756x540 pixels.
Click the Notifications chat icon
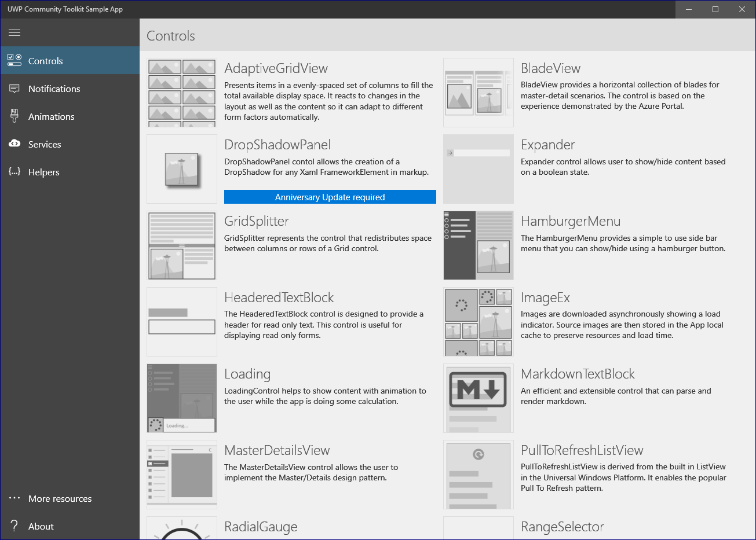click(x=14, y=89)
